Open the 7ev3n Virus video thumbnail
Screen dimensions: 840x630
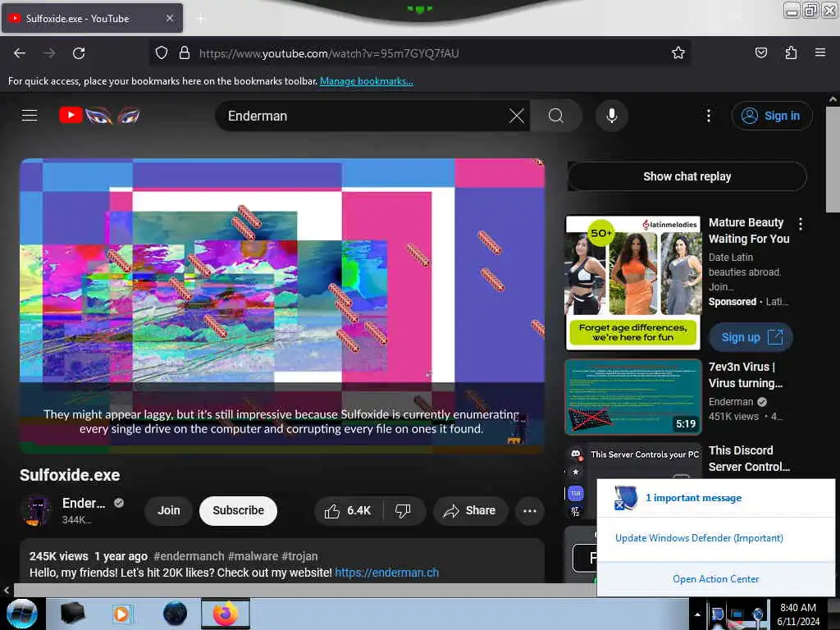[x=634, y=397]
